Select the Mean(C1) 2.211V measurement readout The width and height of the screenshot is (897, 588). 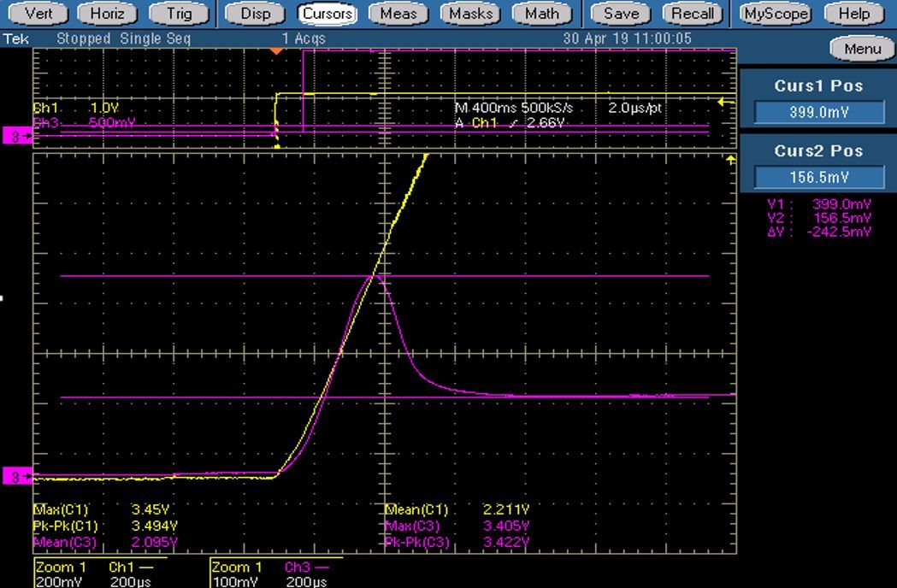pos(457,509)
